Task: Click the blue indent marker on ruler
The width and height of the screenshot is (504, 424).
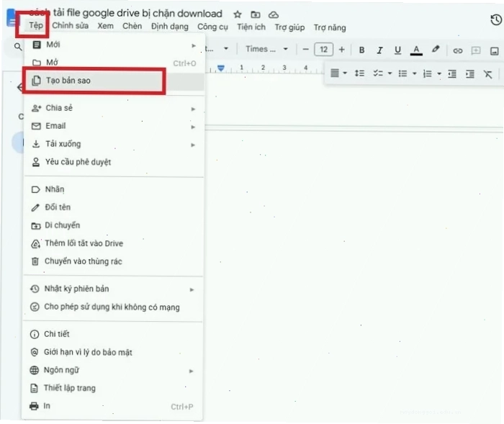Action: [x=221, y=68]
